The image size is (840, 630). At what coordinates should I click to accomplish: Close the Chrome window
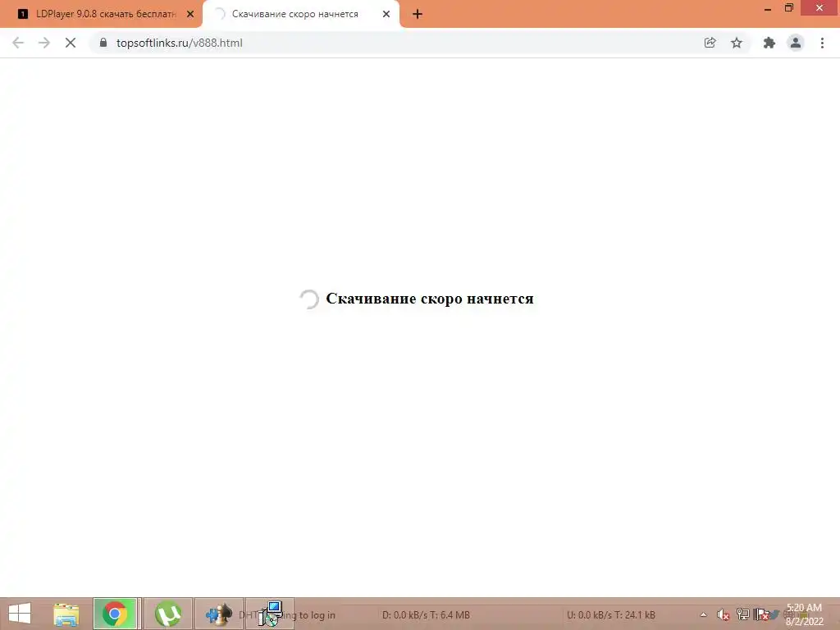point(819,7)
